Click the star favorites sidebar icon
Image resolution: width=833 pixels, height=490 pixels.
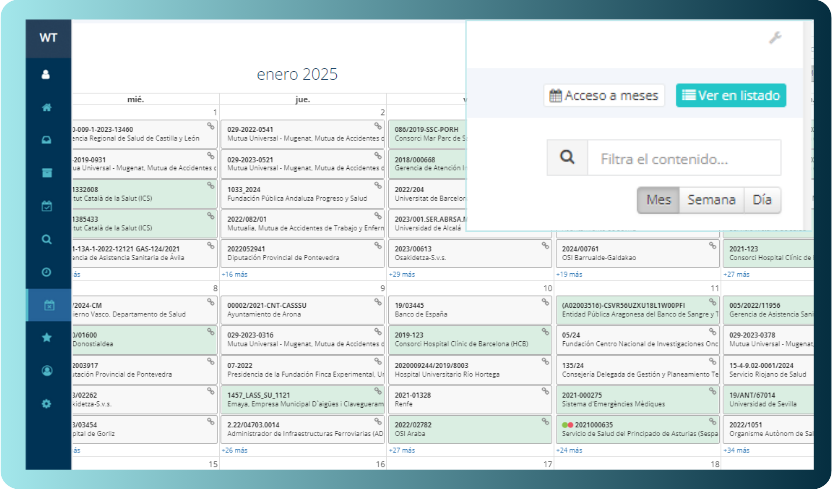click(47, 338)
